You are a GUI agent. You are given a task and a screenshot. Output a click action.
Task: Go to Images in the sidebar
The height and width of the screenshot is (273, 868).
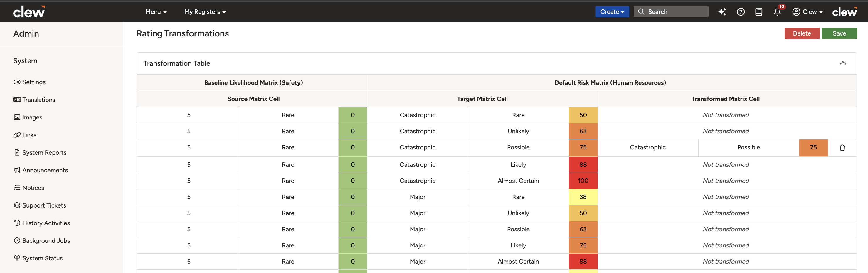coord(32,117)
